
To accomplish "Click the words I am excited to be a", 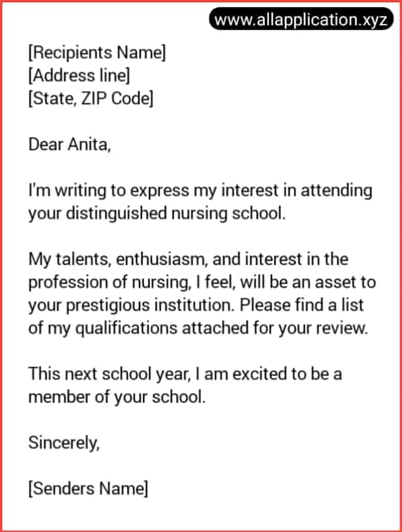I will pyautogui.click(x=268, y=374).
